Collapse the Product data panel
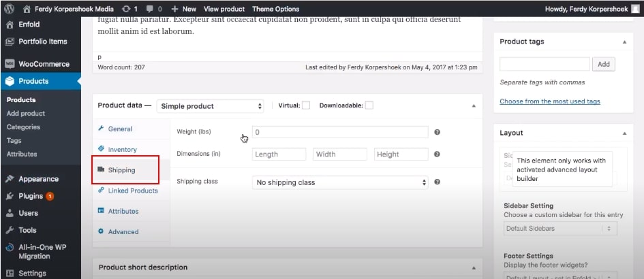644x279 pixels. pos(474,105)
